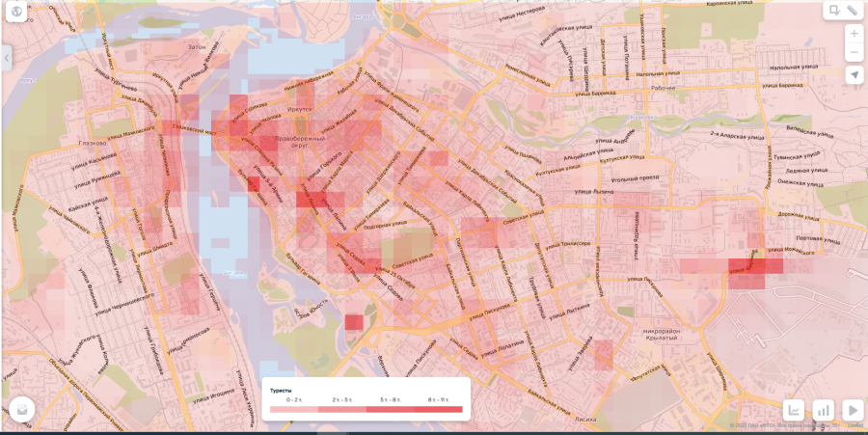Open the globe layers button
868x435 pixels.
click(x=16, y=13)
